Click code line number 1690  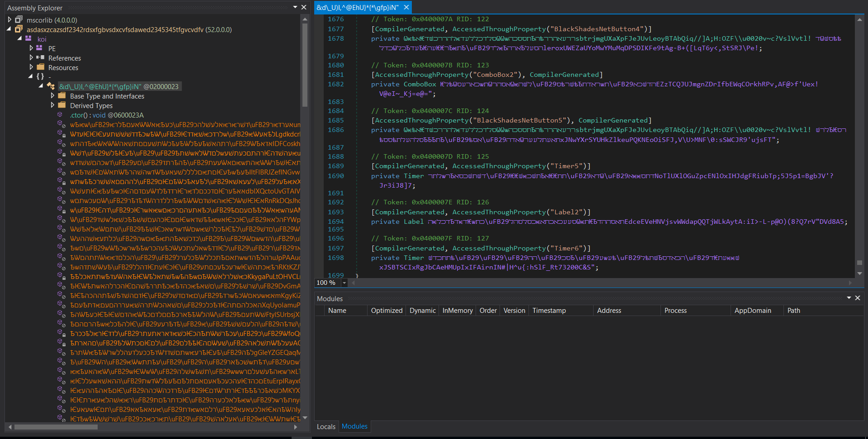click(335, 176)
